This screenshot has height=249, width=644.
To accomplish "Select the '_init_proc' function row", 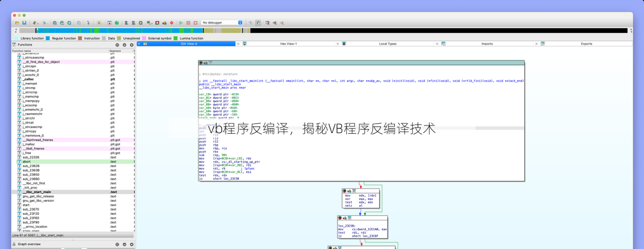I will 73,188.
